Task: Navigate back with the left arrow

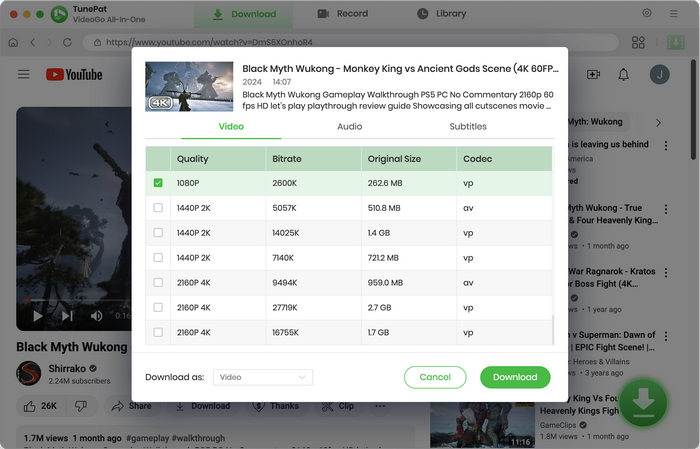Action: [33, 42]
